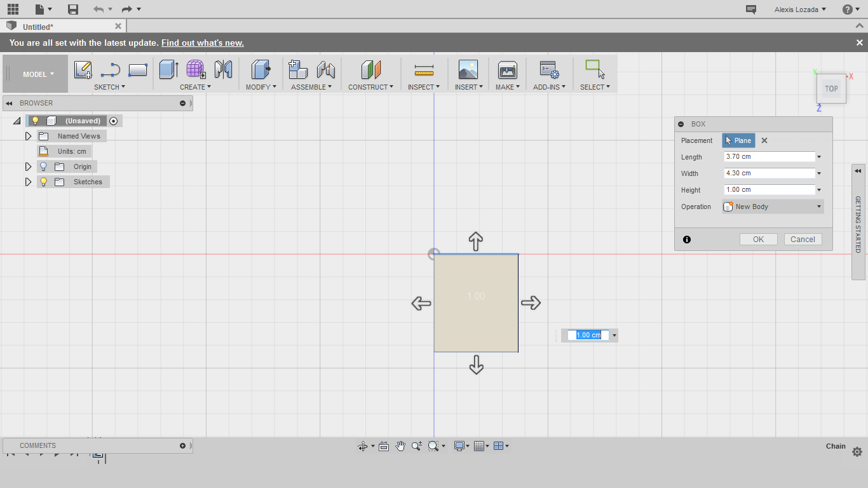Click OK in the Box dialog
Screen dimensions: 868x488
[758, 240]
